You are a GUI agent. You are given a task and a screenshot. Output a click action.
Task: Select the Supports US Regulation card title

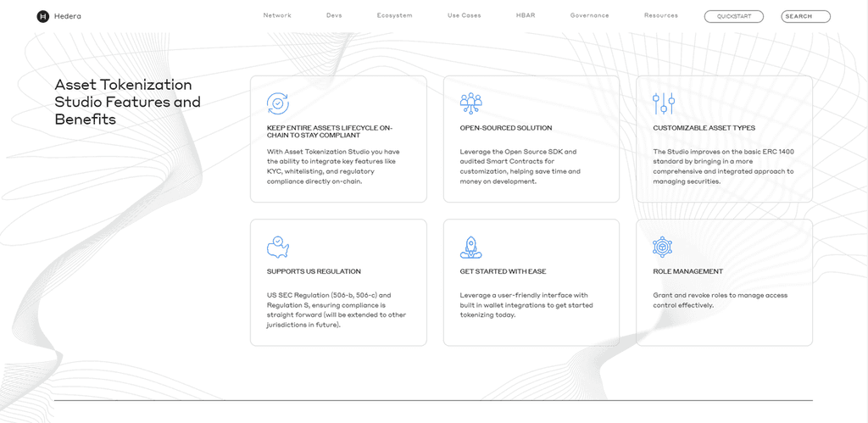314,272
